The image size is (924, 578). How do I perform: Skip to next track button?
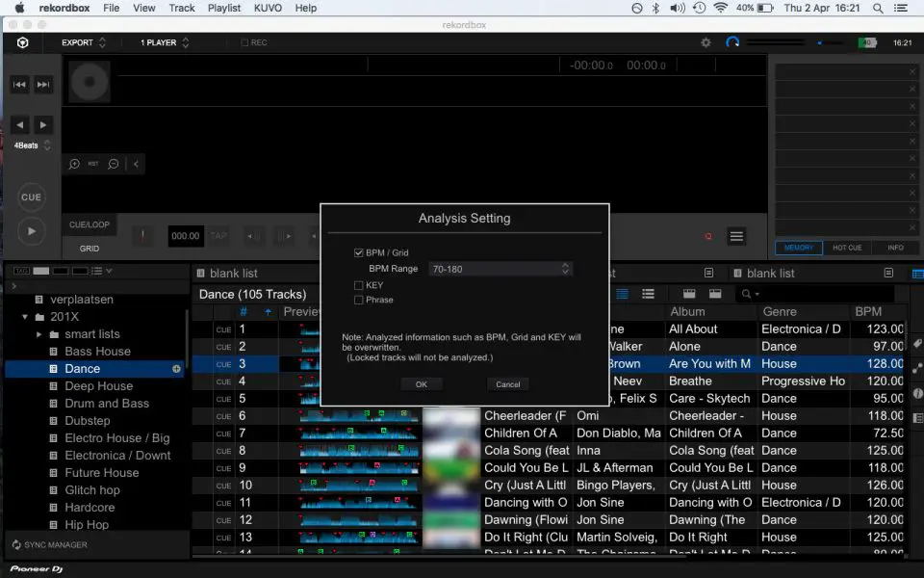(x=43, y=85)
